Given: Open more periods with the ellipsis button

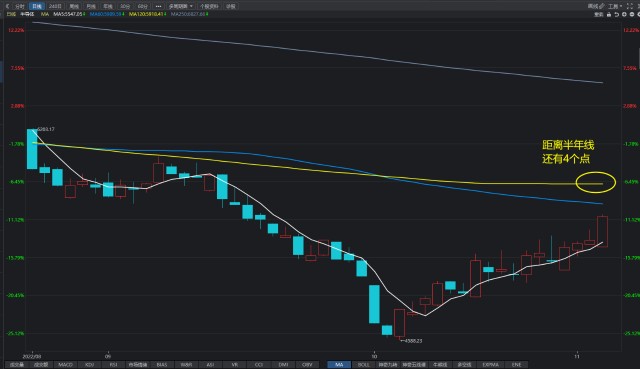Looking at the screenshot, I should click(x=158, y=6).
